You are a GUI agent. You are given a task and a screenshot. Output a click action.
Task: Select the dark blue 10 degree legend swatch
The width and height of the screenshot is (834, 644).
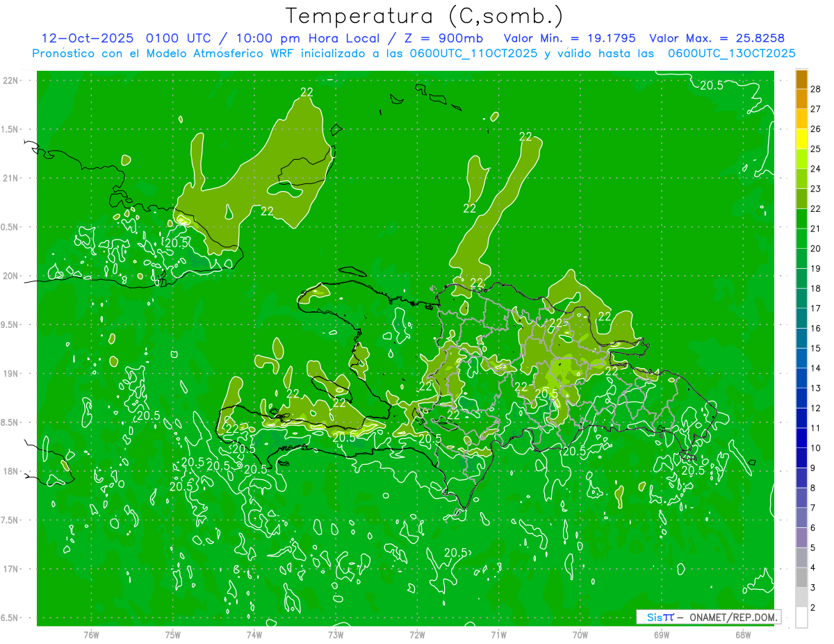tap(801, 438)
